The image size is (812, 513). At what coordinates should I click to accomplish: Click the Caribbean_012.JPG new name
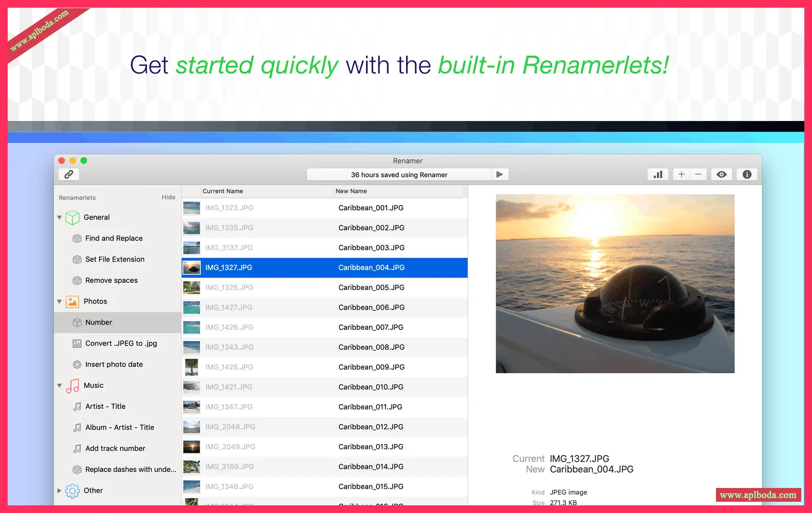click(371, 427)
